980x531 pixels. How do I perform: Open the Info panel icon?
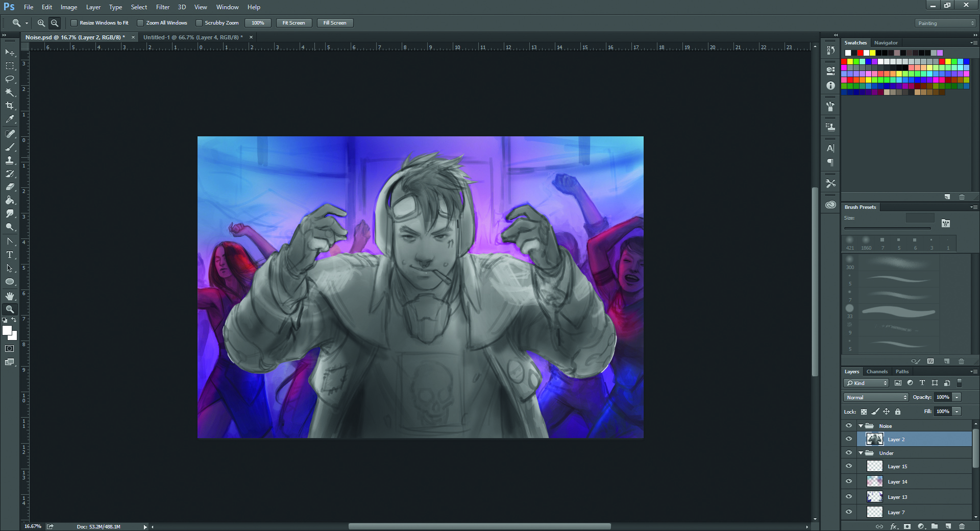(830, 86)
